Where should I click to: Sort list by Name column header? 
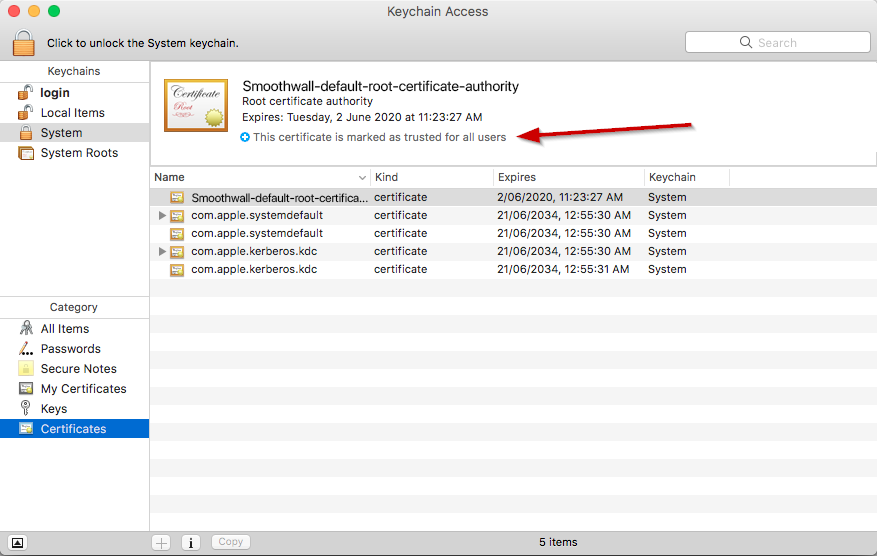click(260, 177)
